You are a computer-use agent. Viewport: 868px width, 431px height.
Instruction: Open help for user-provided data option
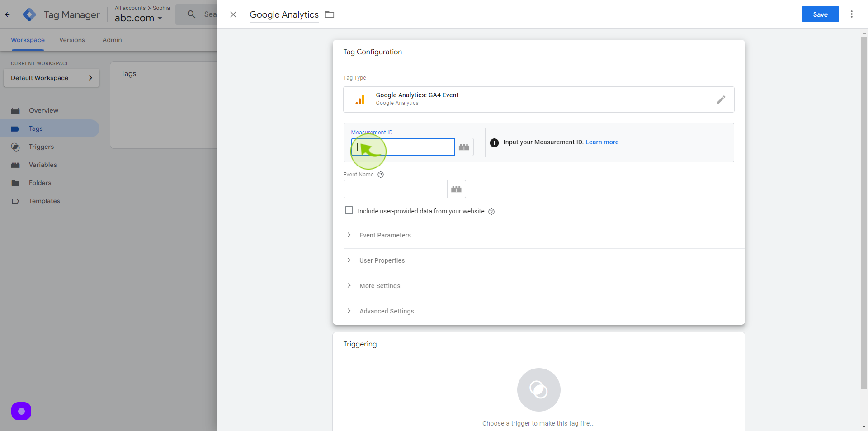491,212
